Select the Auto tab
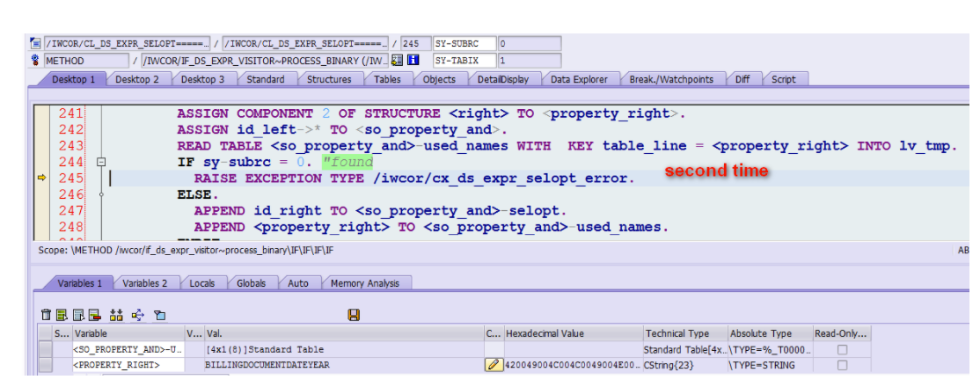 pos(297,283)
